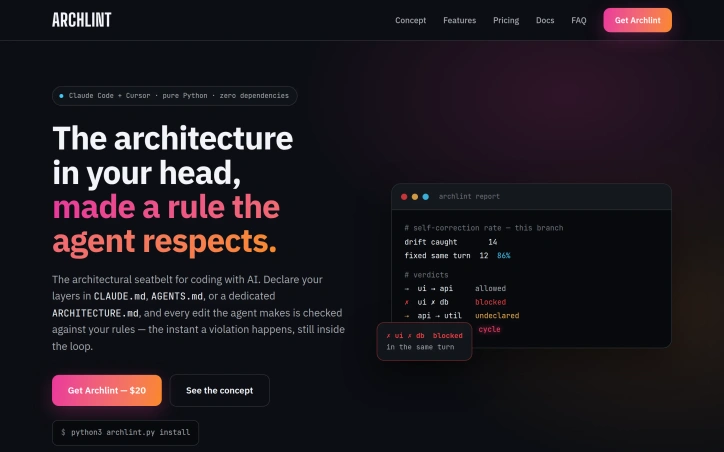This screenshot has width=724, height=452.
Task: Click the yellow dot in the report window
Action: (415, 197)
